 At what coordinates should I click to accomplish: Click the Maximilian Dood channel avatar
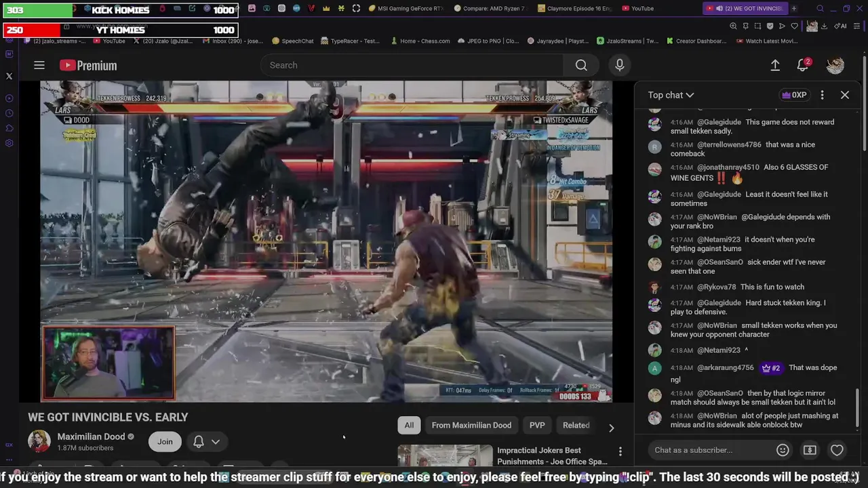(x=39, y=441)
